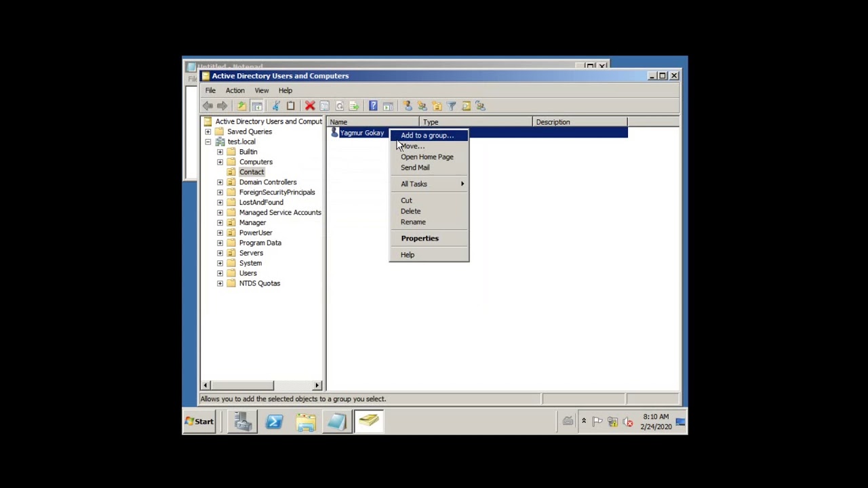Sort by the Name column header
868x488 pixels.
pos(373,122)
